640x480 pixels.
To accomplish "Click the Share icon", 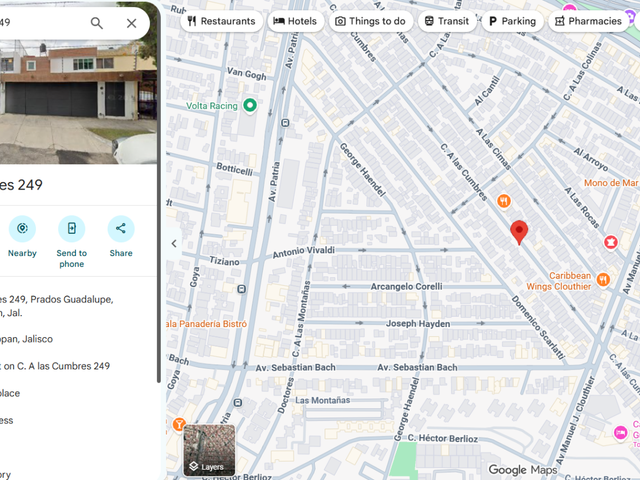I will [121, 229].
